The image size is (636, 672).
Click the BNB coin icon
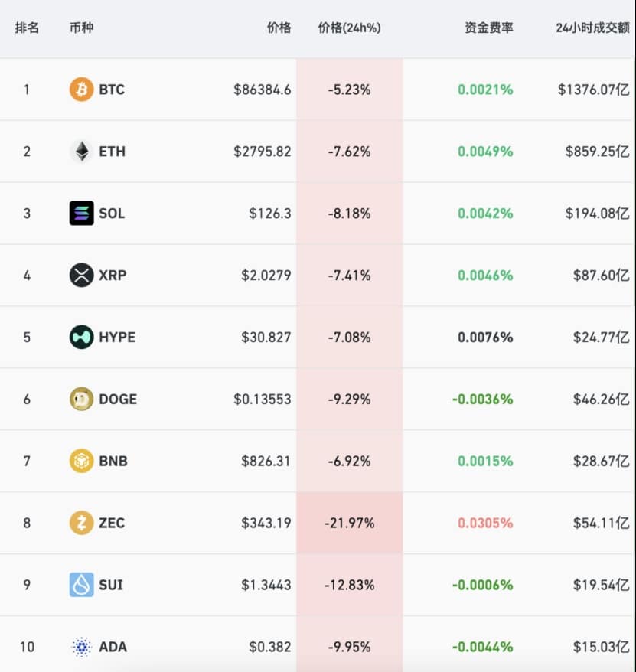coord(81,462)
